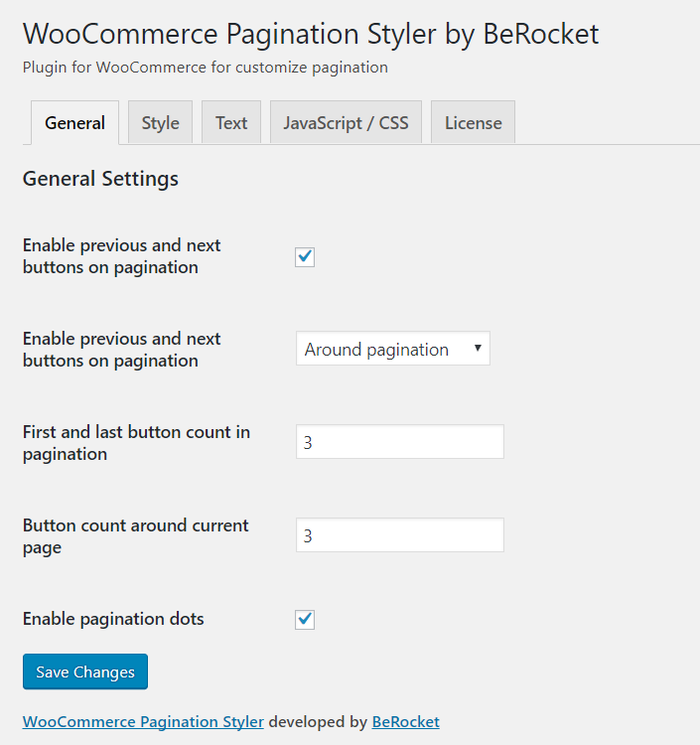This screenshot has height=745, width=700.
Task: Click the Button count around current page label
Action: point(135,536)
